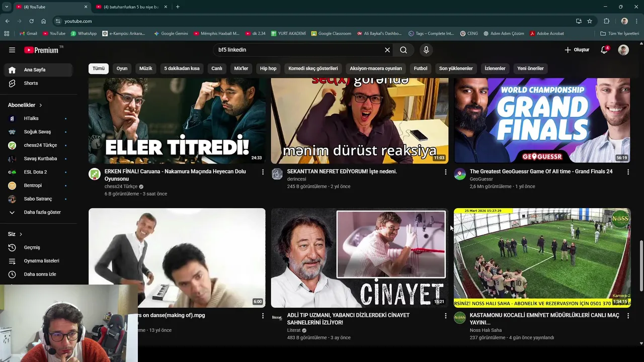The height and width of the screenshot is (362, 644).
Task: Open Tüm Yer İşaretleri folder
Action: click(x=619, y=34)
